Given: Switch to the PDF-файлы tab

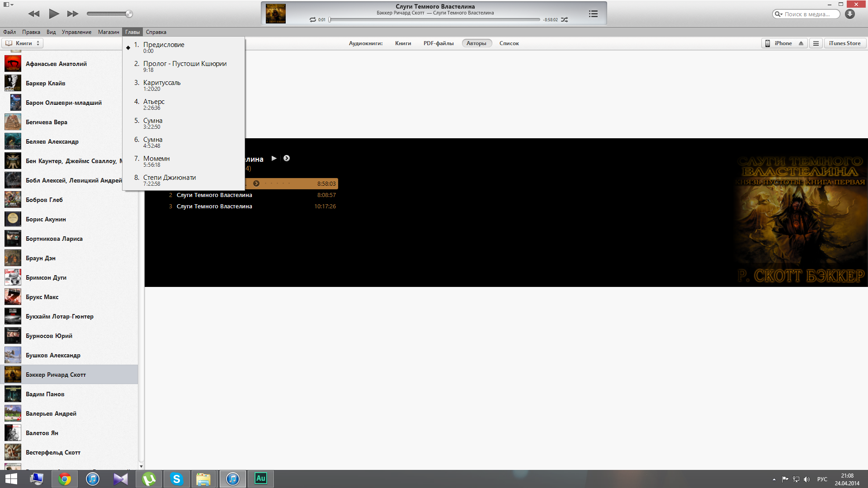Looking at the screenshot, I should (439, 43).
